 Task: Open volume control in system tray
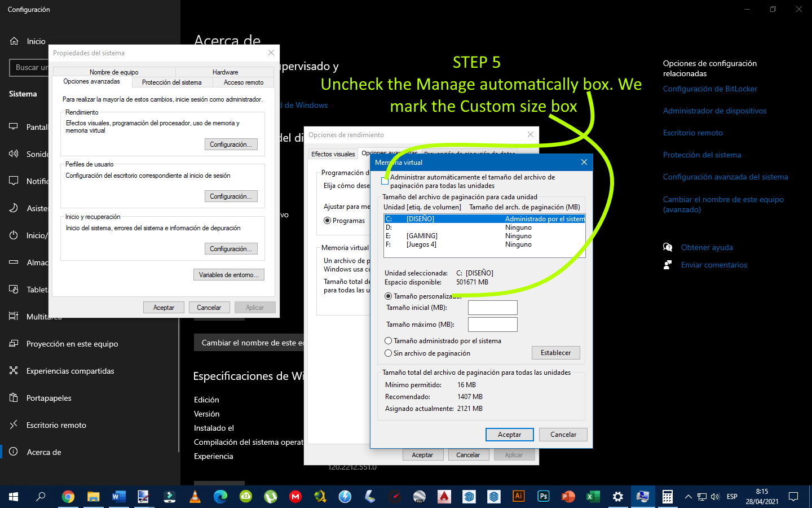click(715, 497)
